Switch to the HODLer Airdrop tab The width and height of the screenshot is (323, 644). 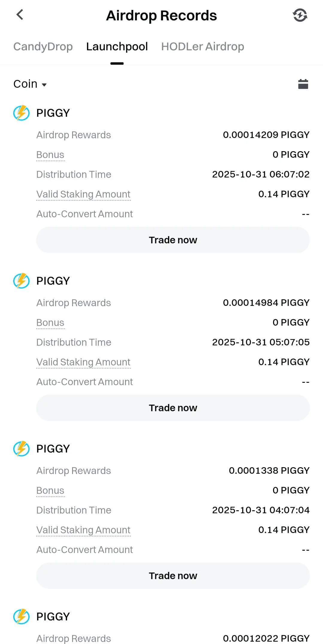pos(203,47)
